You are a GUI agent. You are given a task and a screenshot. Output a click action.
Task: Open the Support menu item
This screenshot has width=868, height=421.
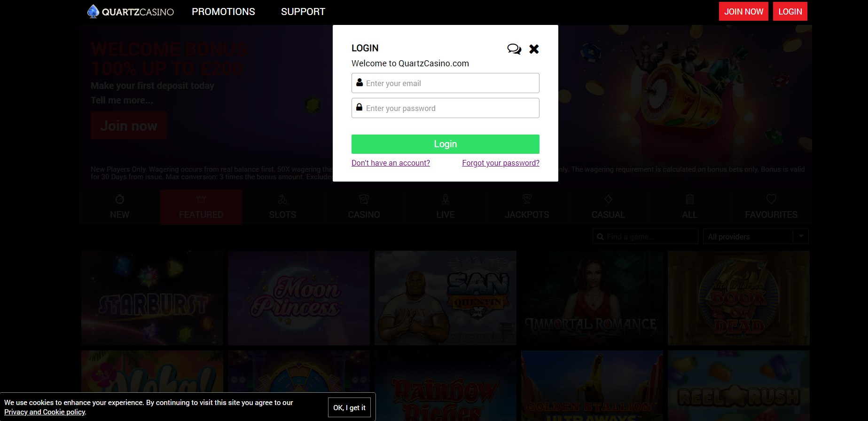point(303,12)
